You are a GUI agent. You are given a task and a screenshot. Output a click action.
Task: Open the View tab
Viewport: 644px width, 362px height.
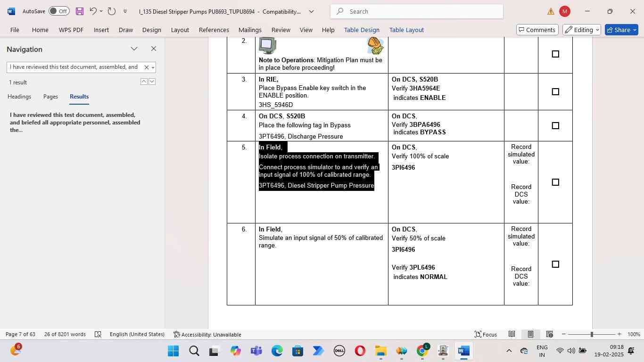point(306,30)
